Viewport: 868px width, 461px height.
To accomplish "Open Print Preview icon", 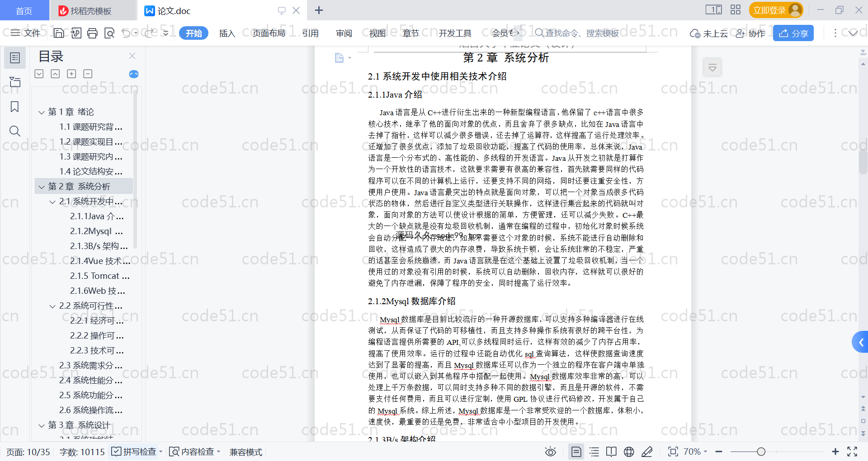I will pyautogui.click(x=109, y=33).
